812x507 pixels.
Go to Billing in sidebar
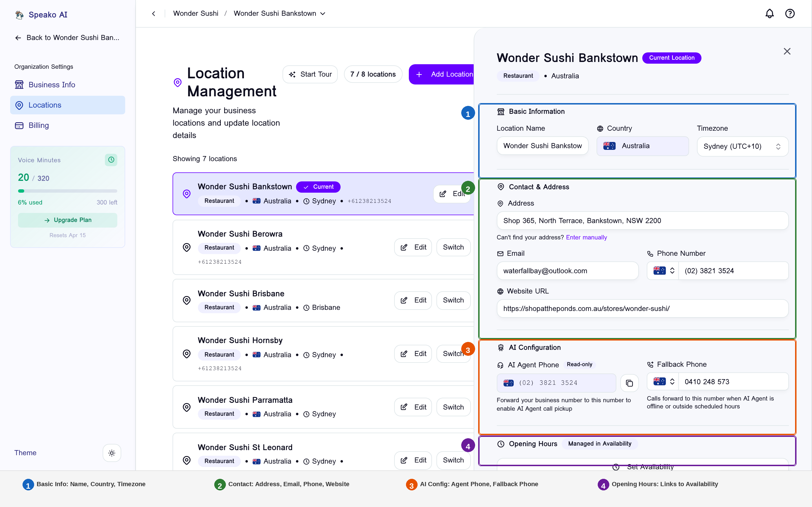coord(39,125)
